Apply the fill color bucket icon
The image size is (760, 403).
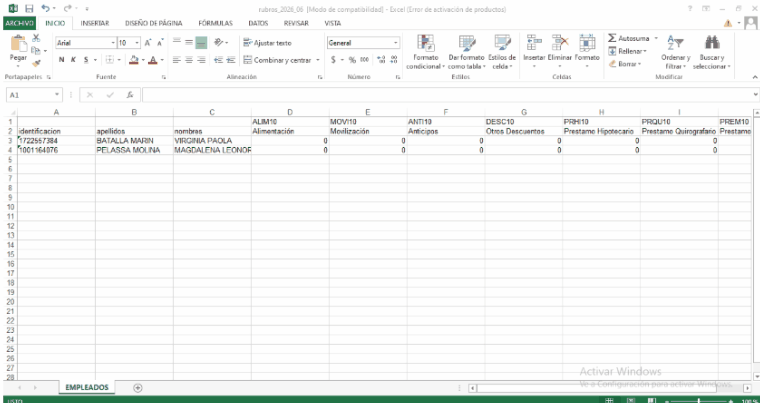pos(134,60)
